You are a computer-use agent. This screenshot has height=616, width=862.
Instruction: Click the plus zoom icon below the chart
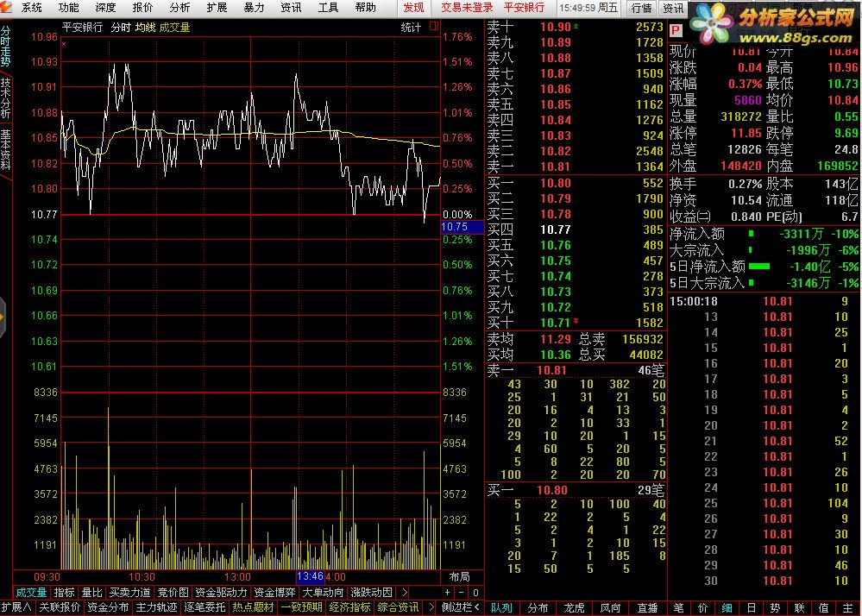[x=448, y=593]
